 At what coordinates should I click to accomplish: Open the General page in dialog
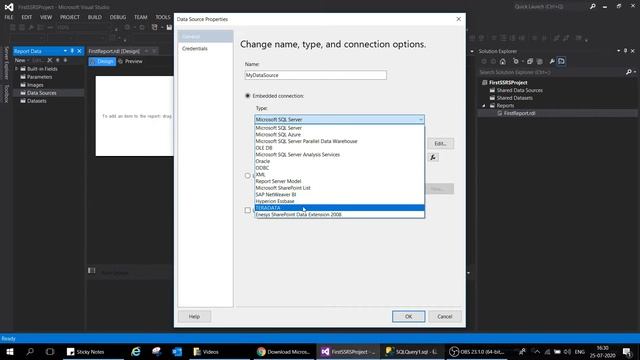205,36
